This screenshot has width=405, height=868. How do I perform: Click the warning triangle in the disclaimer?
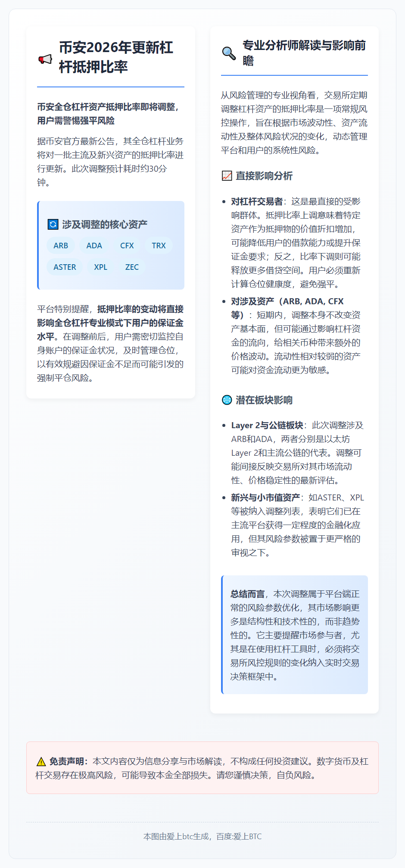click(41, 762)
